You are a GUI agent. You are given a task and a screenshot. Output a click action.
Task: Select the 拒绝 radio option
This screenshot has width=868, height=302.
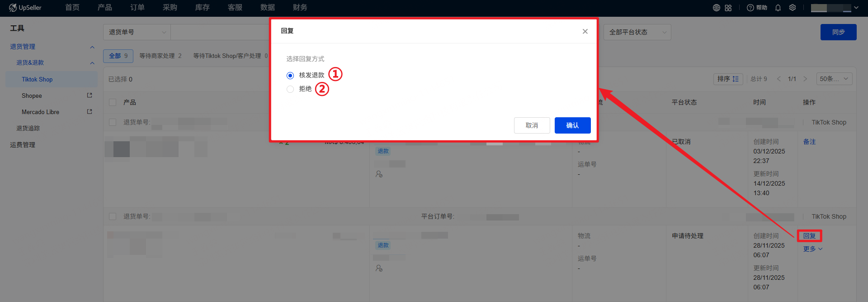(x=290, y=89)
